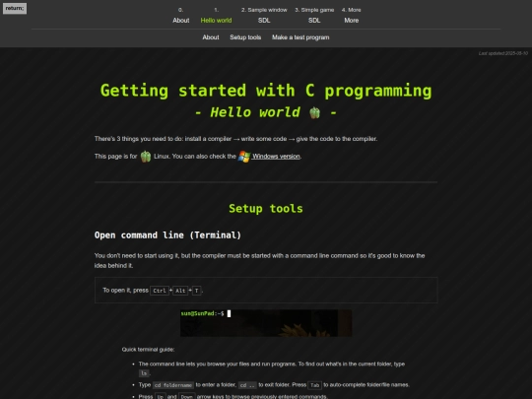Click 'Getting started with C programming' title
The height and width of the screenshot is (399, 532).
tap(266, 91)
